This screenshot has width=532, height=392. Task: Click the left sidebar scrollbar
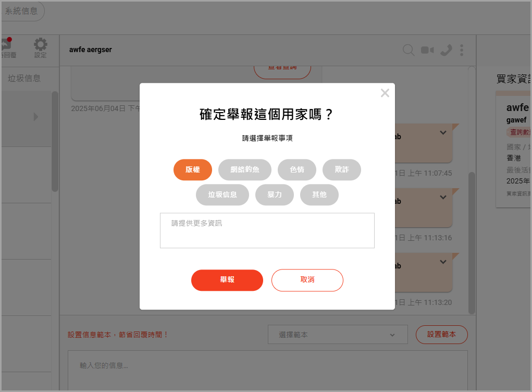coord(55,142)
